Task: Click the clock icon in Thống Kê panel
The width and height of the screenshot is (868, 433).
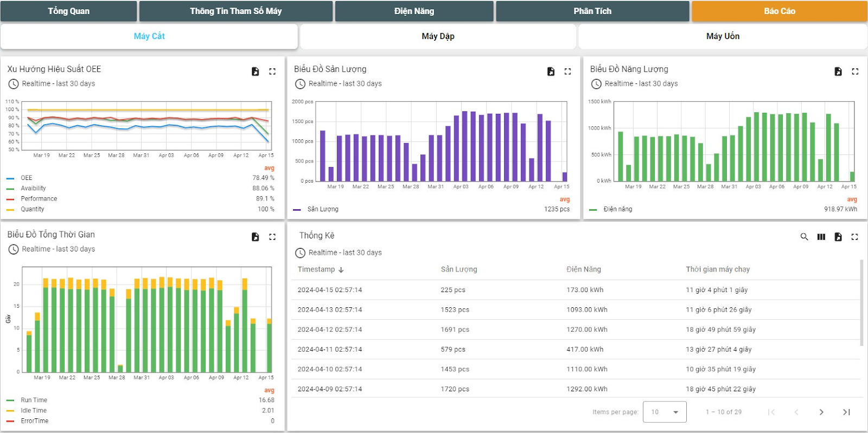Action: tap(300, 253)
